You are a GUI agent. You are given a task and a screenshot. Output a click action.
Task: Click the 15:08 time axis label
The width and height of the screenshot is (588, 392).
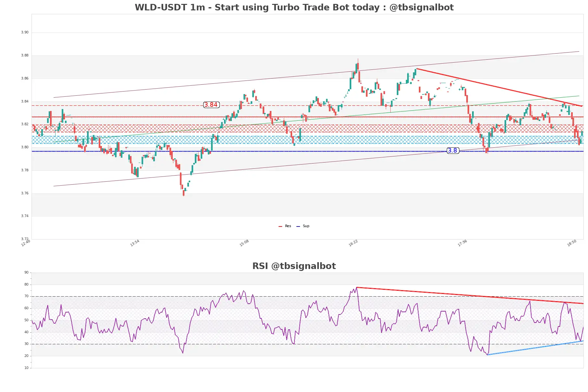[244, 243]
